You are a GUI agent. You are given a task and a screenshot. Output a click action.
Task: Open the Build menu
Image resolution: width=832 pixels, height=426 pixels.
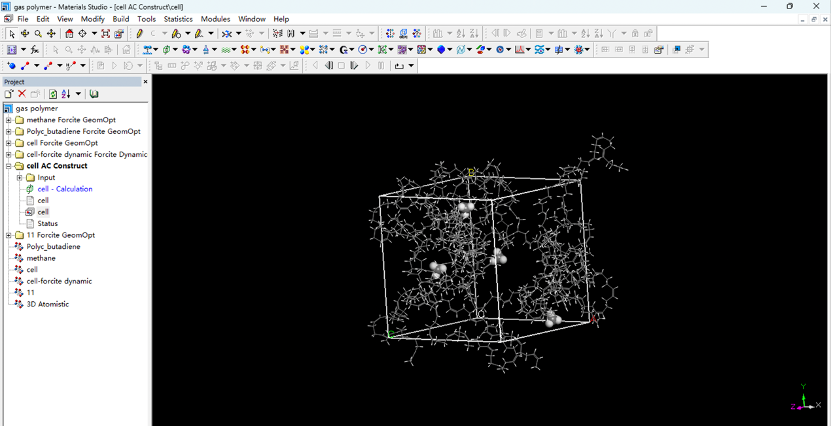(x=121, y=19)
